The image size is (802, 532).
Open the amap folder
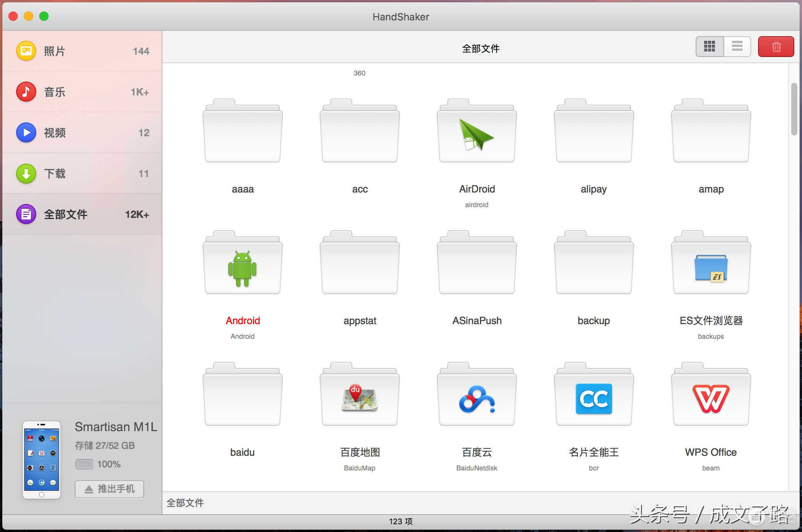711,131
